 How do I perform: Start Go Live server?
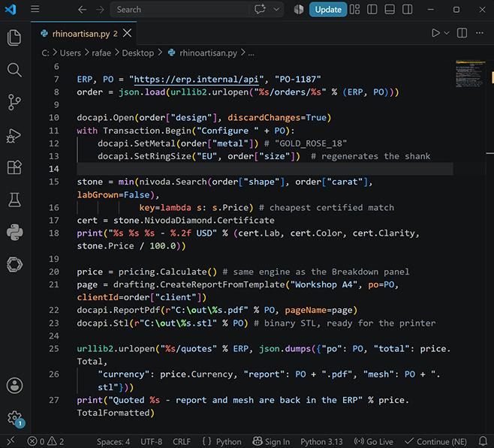[373, 442]
